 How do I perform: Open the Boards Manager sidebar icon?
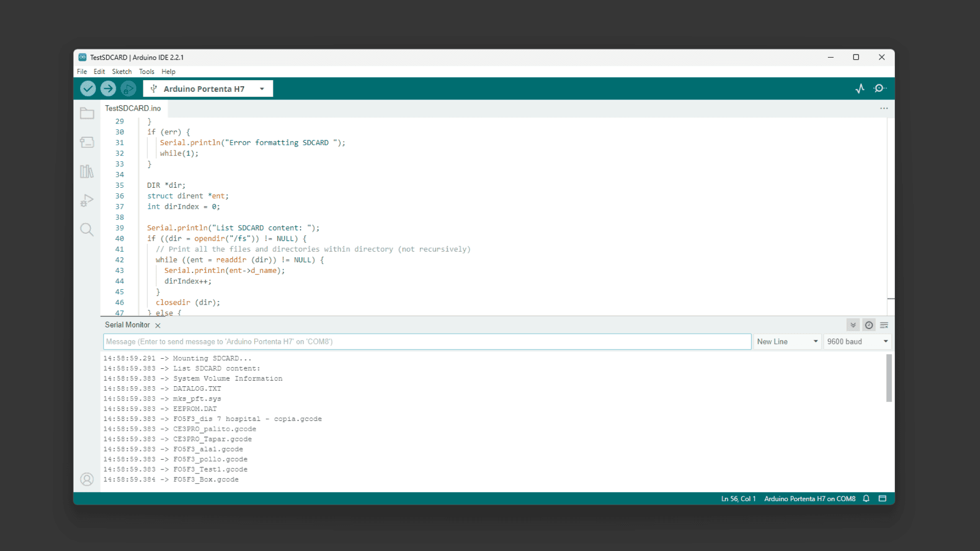[87, 142]
